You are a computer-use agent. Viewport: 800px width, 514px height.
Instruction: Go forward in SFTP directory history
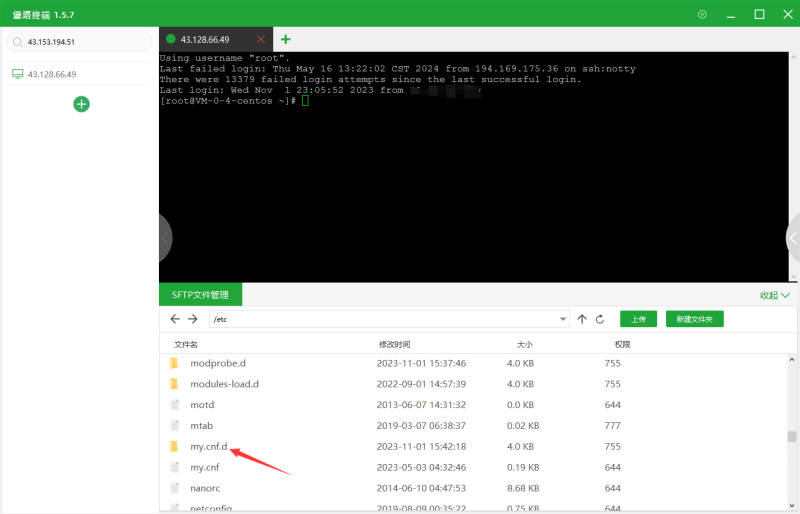click(192, 319)
